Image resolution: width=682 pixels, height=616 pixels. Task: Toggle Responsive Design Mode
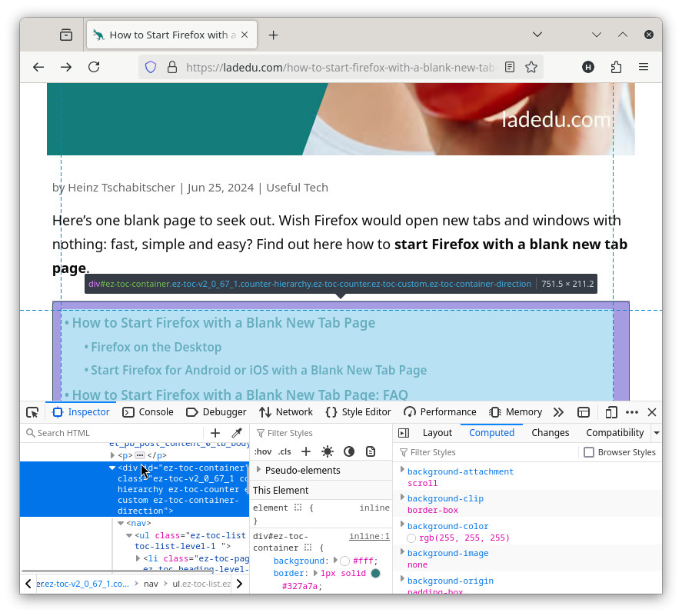pyautogui.click(x=611, y=412)
